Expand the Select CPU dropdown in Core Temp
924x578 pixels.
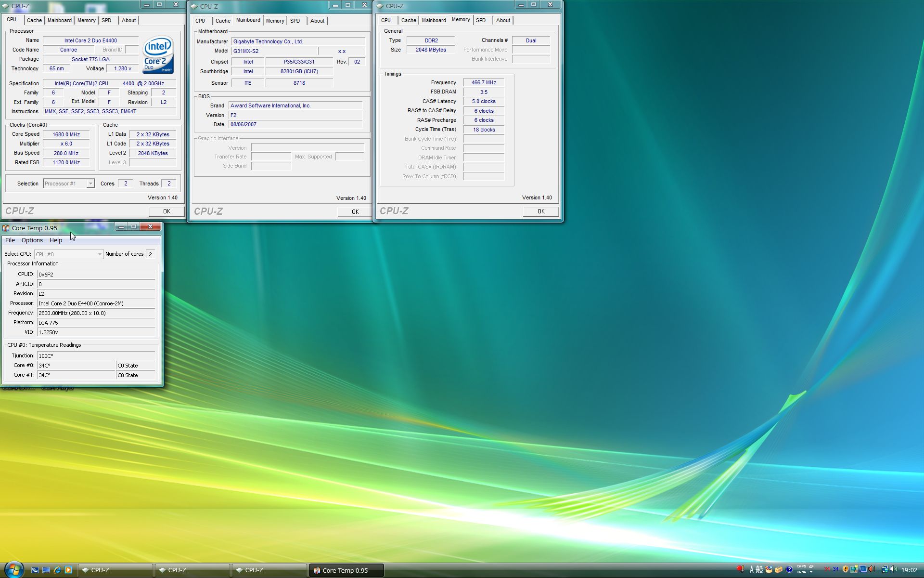(x=100, y=254)
